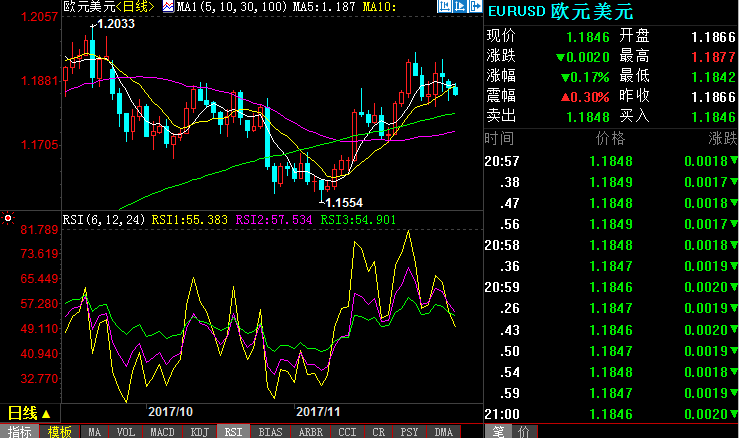Select the BIAS indicator tab
The height and width of the screenshot is (438, 739).
268,431
